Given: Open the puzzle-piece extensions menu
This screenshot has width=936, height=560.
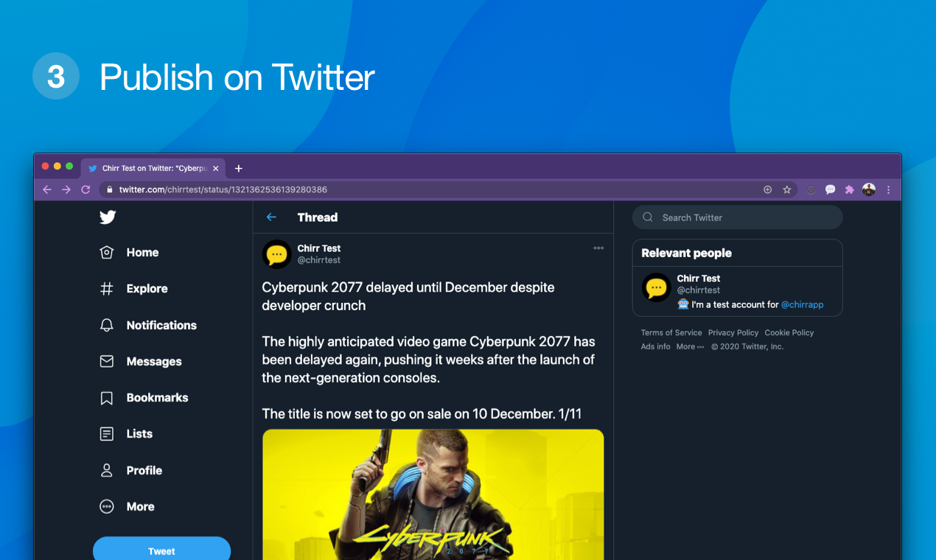Looking at the screenshot, I should (849, 189).
